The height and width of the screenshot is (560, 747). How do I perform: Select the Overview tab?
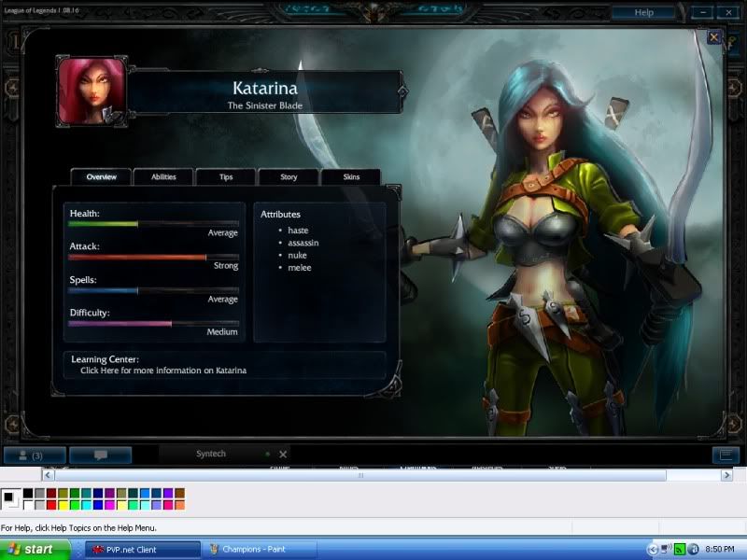[x=101, y=176]
